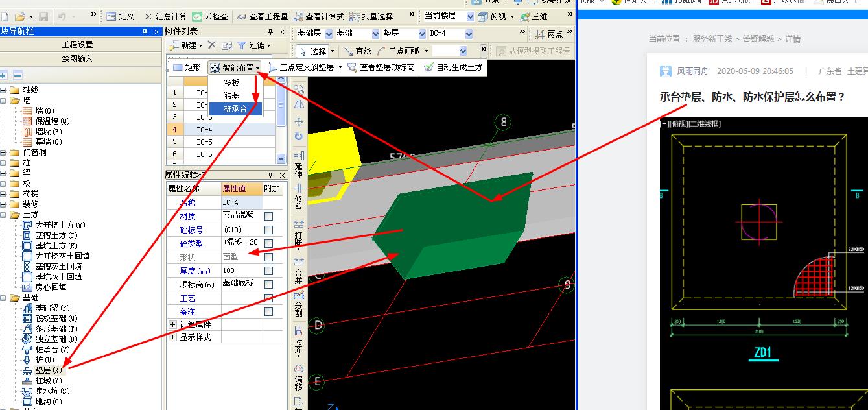868x410 pixels.
Task: Switch to 三维 3D view
Action: (x=533, y=16)
